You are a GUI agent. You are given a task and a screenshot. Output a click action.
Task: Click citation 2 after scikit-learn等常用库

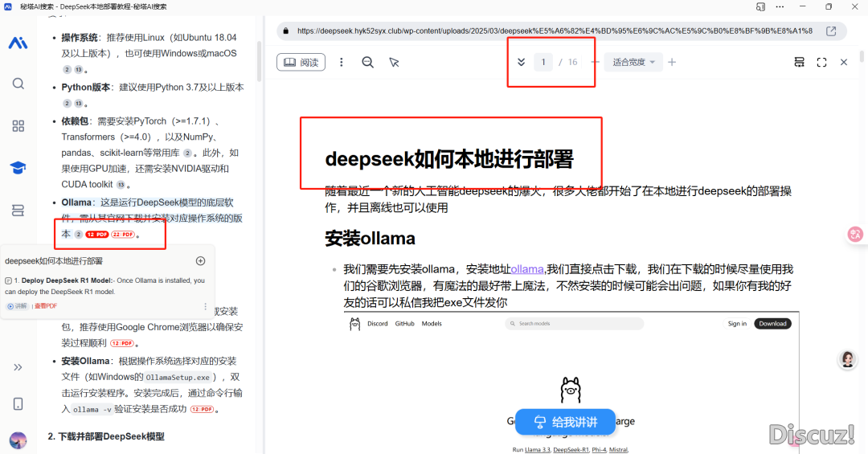tap(187, 153)
